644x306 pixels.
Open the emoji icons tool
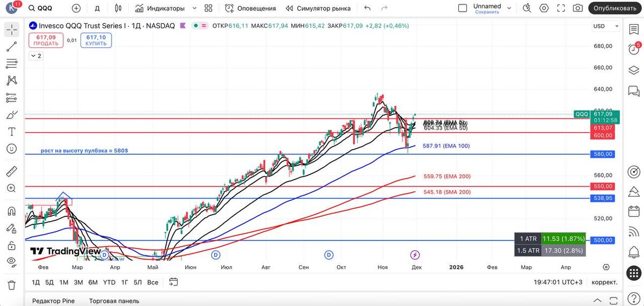point(12,149)
